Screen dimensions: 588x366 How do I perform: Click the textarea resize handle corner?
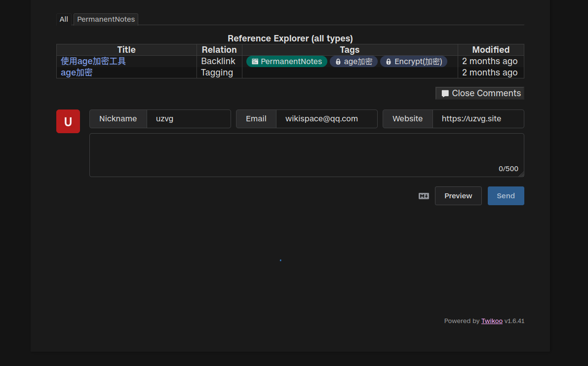tap(521, 174)
